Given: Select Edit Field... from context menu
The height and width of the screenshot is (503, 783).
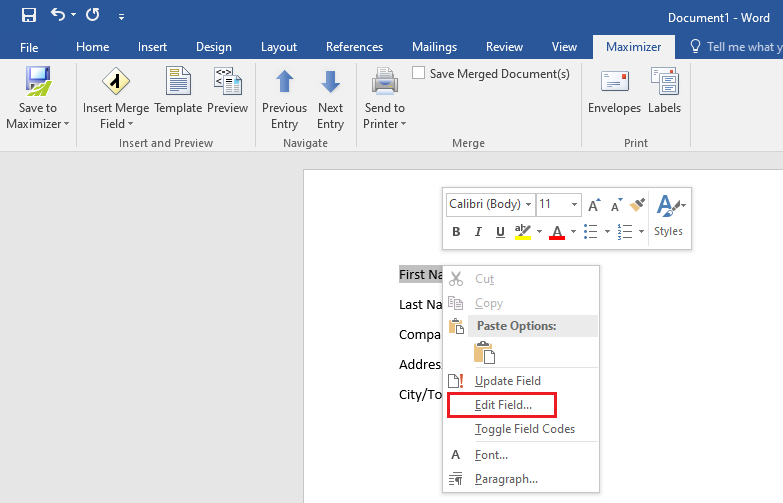Looking at the screenshot, I should click(x=503, y=405).
